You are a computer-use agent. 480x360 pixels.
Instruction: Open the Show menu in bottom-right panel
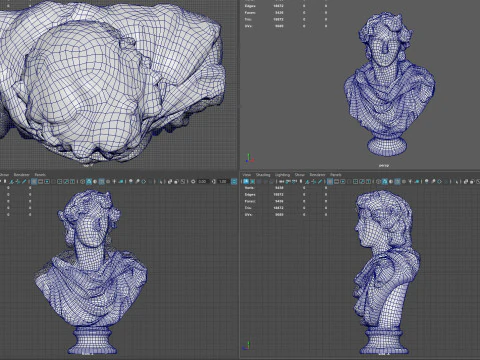coord(300,175)
